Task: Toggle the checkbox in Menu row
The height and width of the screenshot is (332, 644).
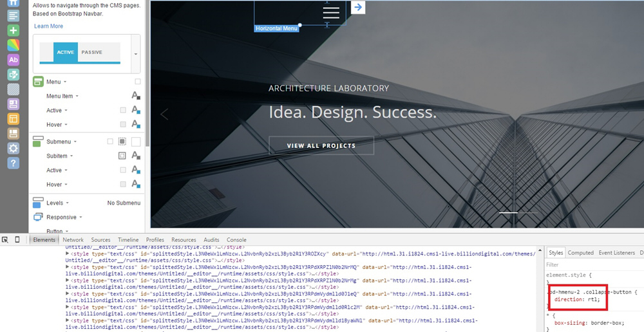Action: [x=138, y=82]
